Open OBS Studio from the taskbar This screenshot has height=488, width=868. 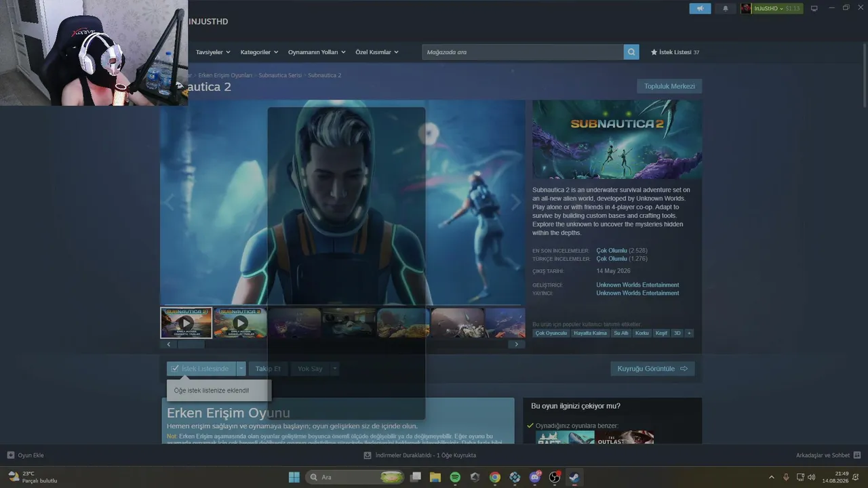pyautogui.click(x=555, y=477)
